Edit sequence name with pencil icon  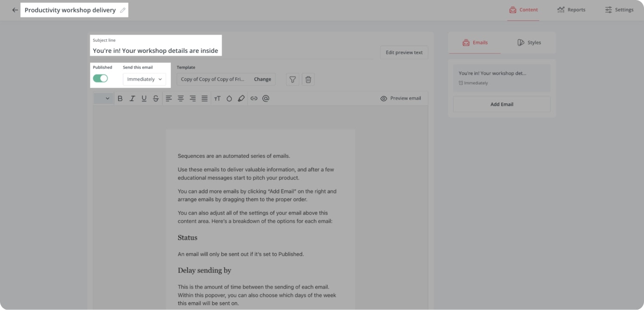click(x=123, y=10)
